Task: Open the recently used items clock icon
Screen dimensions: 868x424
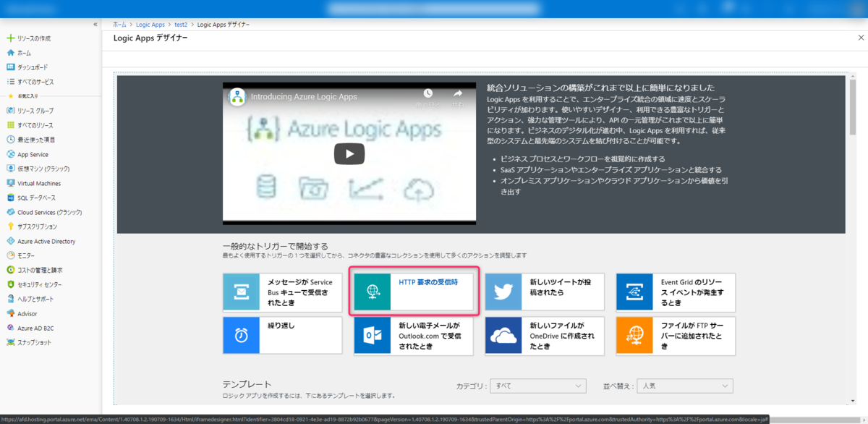Action: [10, 140]
